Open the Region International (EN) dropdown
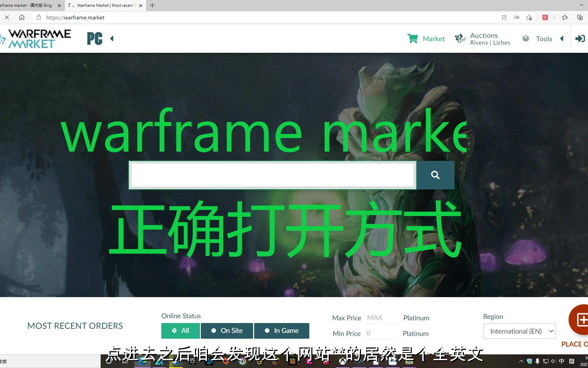This screenshot has height=368, width=588. pos(519,331)
